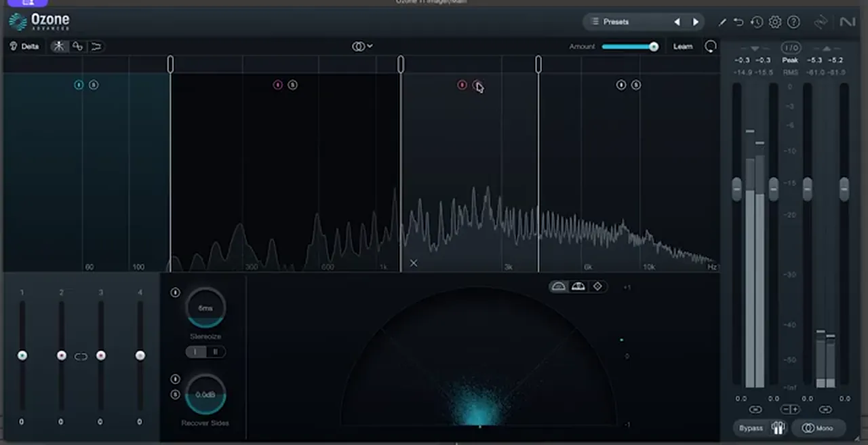Click the undo arrow icon
This screenshot has width=868, height=445.
tap(738, 22)
